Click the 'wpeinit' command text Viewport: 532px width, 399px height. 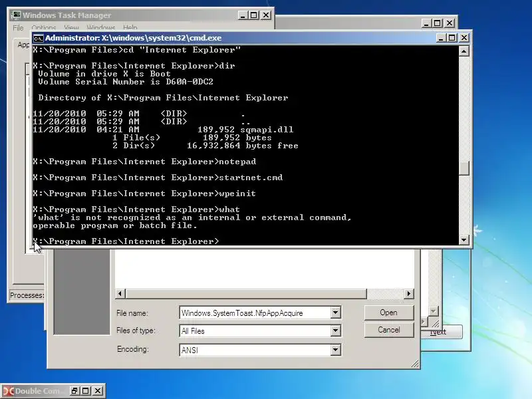pyautogui.click(x=237, y=194)
